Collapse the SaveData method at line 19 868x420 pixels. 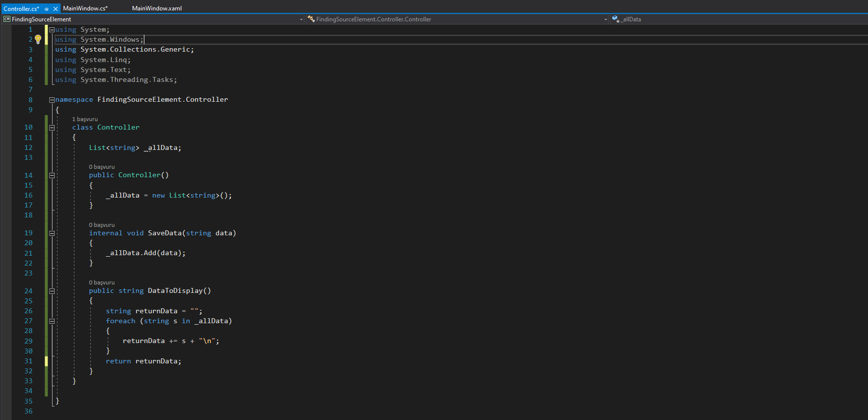(x=52, y=233)
